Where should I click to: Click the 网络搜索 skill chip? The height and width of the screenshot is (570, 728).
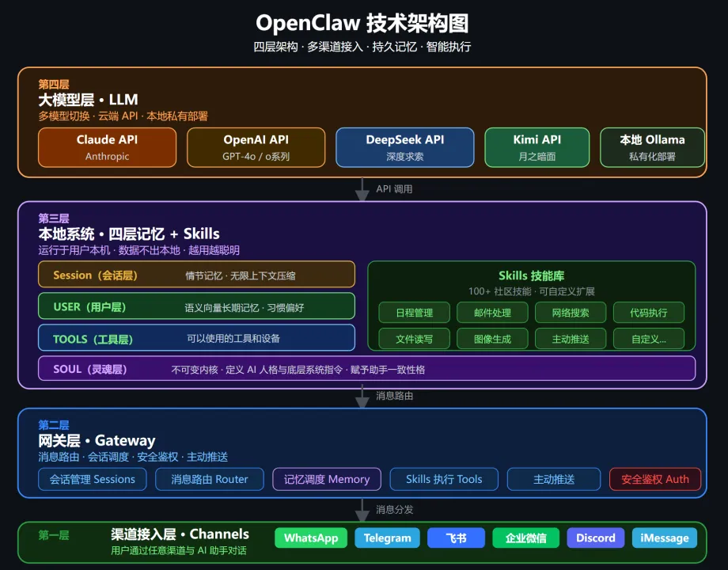click(571, 313)
